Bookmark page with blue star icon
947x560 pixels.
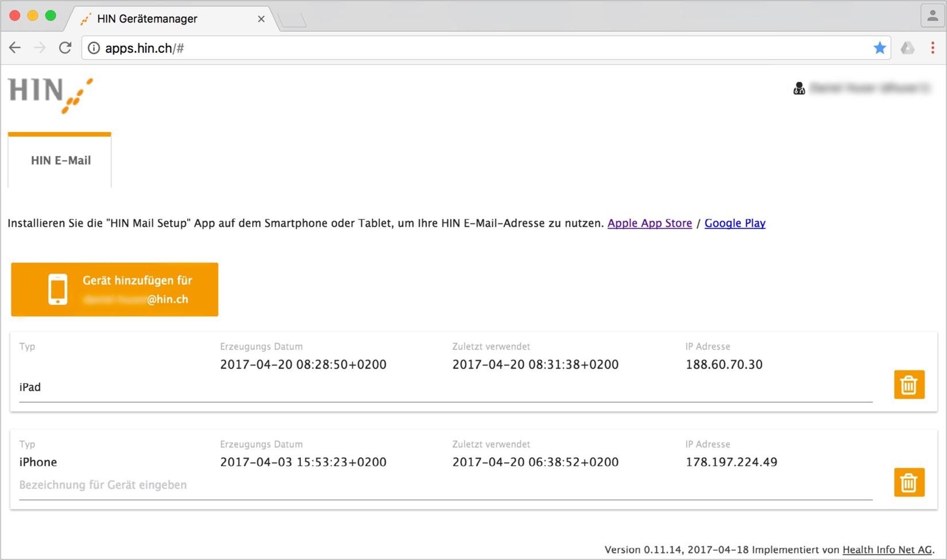click(879, 48)
